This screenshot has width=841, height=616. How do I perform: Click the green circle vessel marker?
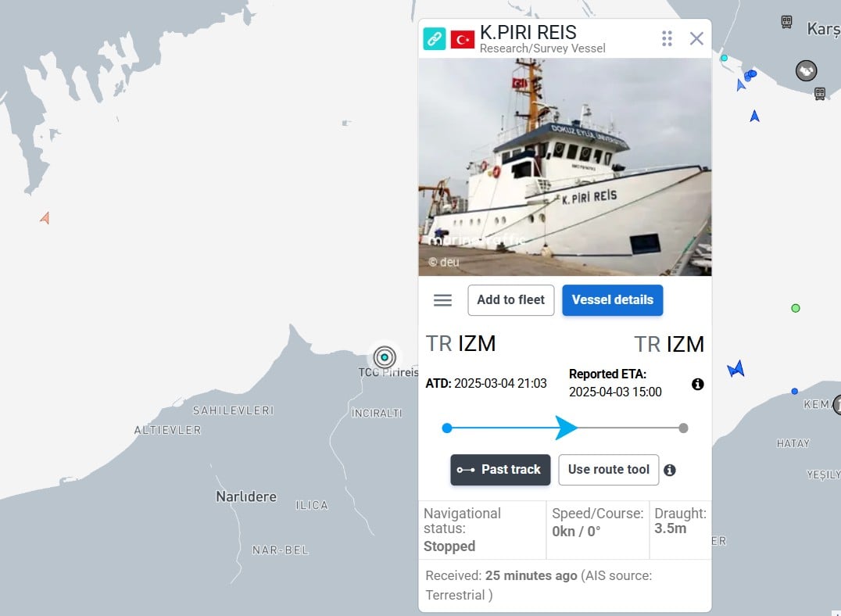click(796, 308)
